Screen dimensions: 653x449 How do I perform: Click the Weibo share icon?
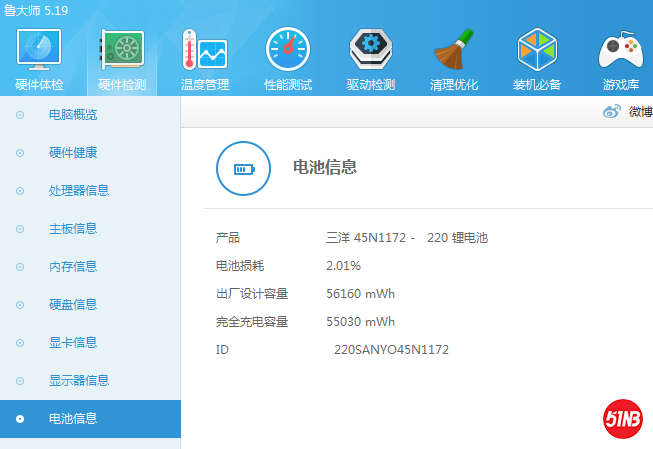[x=612, y=111]
